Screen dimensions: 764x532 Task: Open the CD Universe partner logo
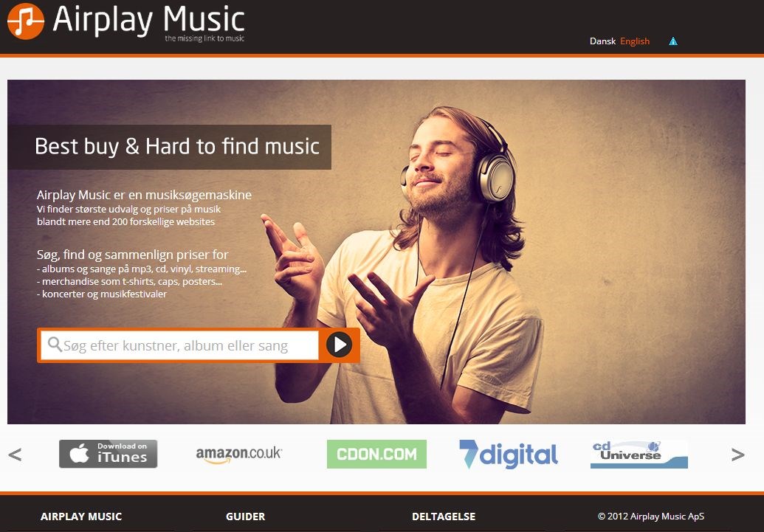[x=639, y=455]
